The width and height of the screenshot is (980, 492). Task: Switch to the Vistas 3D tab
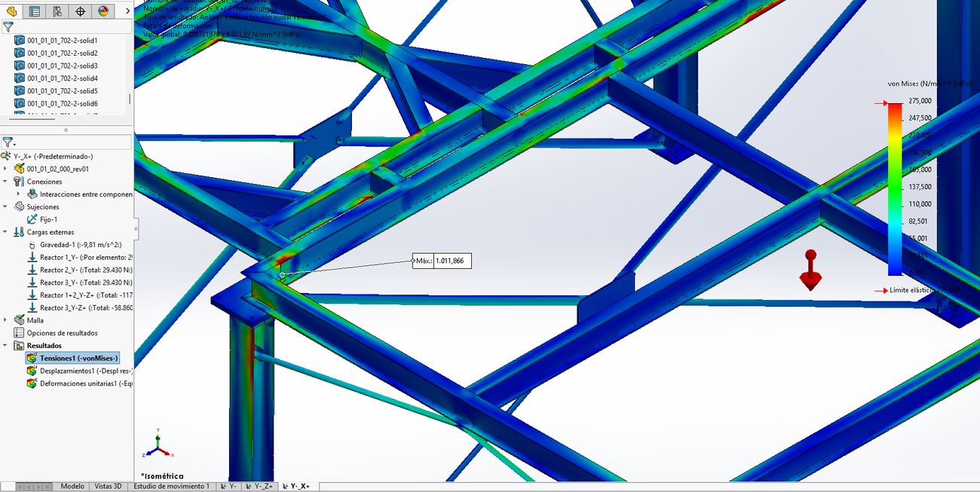pyautogui.click(x=108, y=487)
